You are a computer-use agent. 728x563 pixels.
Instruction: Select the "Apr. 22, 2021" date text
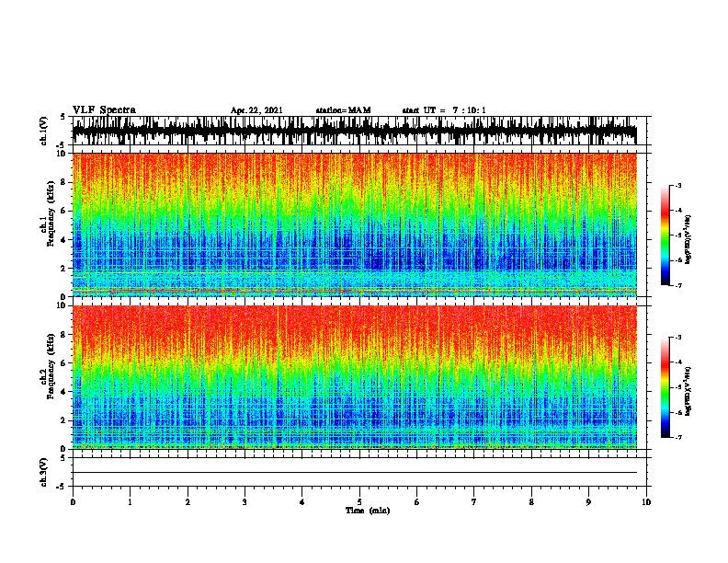256,110
